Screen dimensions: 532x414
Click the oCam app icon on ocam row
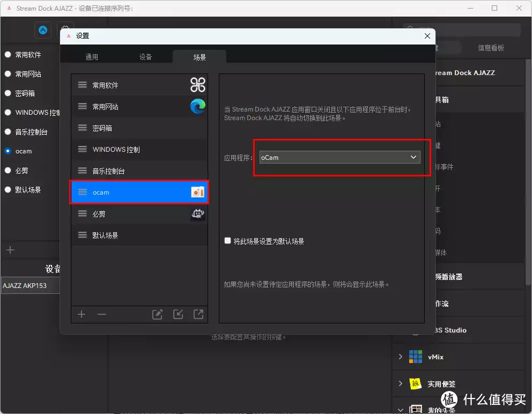point(198,192)
